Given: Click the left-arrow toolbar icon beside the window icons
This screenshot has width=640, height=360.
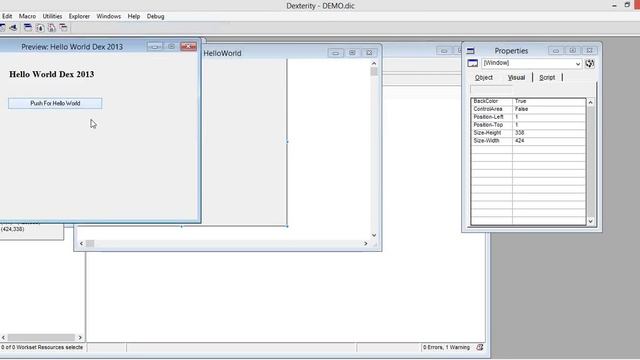Looking at the screenshot, I should coord(13,28).
